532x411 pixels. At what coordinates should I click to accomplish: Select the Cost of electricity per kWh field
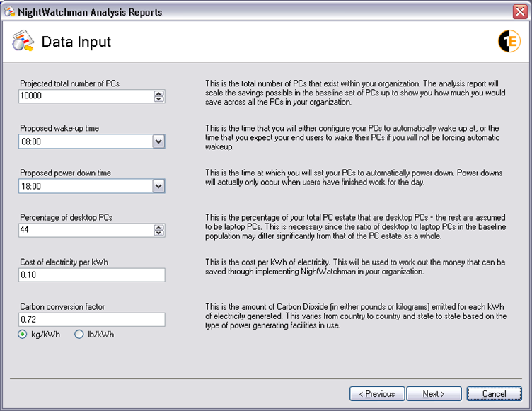coord(92,275)
